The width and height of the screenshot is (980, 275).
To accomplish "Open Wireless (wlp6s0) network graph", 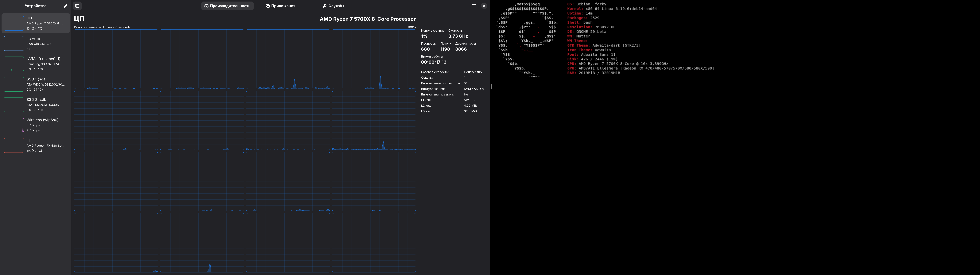I will (x=14, y=125).
